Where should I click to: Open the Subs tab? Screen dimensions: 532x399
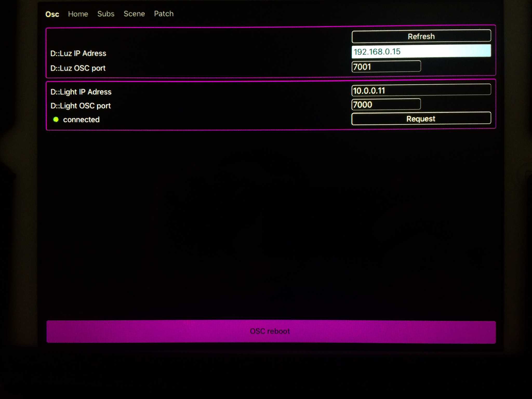coord(106,14)
